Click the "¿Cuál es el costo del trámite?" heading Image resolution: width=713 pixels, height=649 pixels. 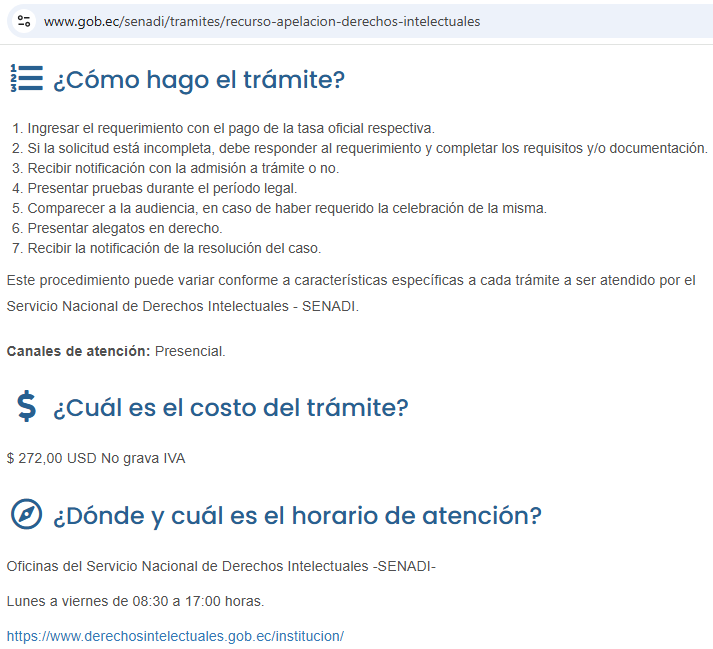tap(230, 408)
